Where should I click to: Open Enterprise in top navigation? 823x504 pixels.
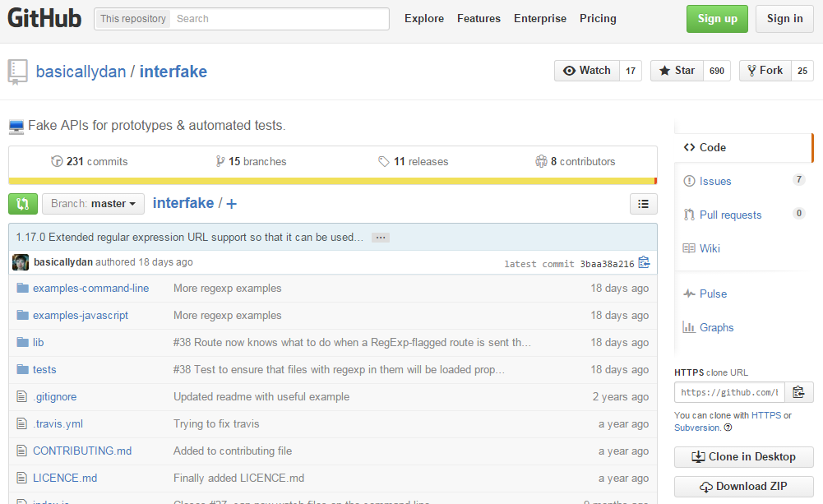click(540, 18)
